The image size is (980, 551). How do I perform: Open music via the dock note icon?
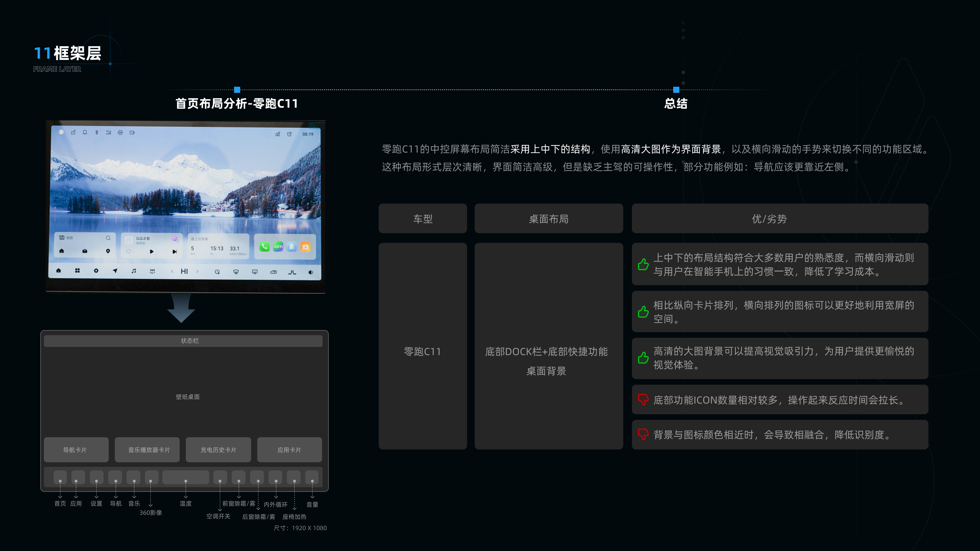(x=133, y=271)
